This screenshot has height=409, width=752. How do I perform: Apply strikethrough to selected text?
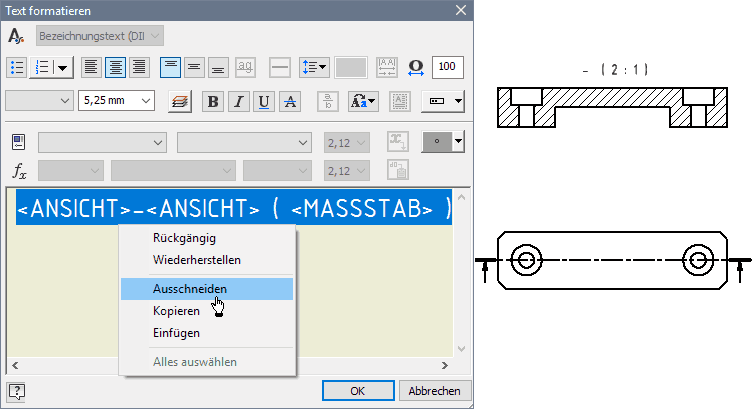(x=290, y=100)
